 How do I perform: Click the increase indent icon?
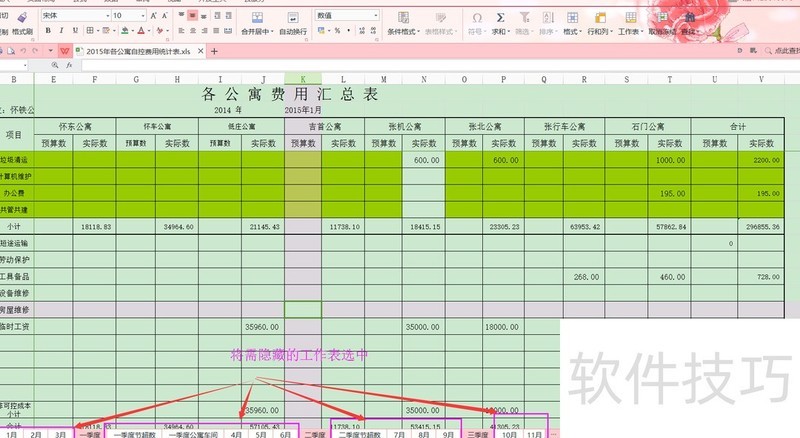(229, 16)
